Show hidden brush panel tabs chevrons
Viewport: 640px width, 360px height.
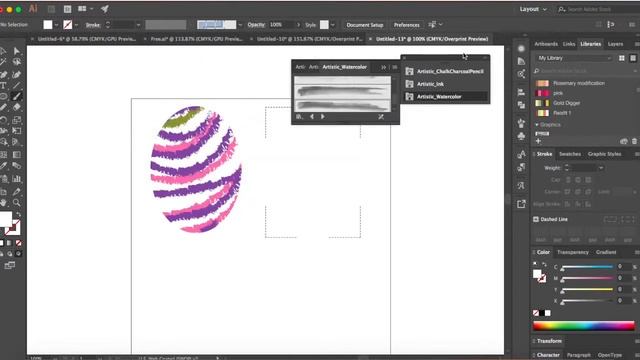(384, 67)
